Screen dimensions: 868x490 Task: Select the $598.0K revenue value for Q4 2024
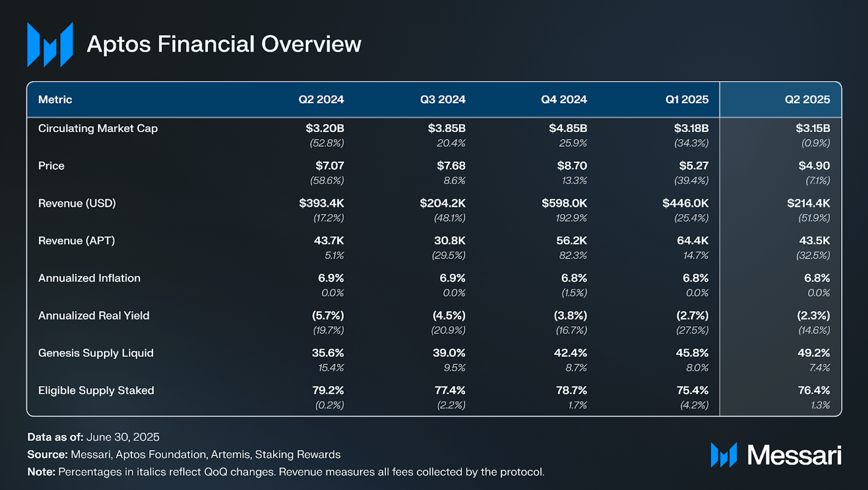point(564,203)
